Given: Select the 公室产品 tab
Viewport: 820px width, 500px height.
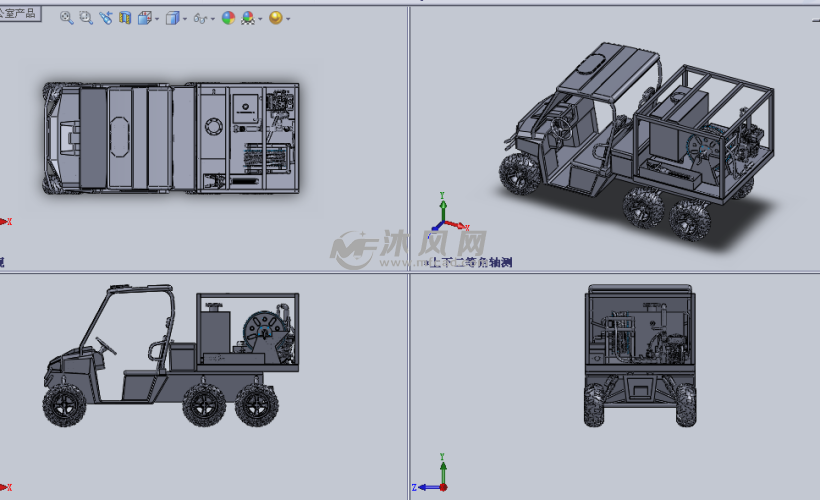Looking at the screenshot, I should click(x=20, y=13).
